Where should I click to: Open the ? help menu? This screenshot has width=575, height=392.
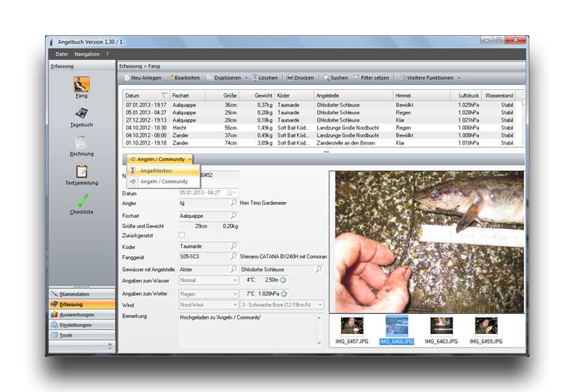point(107,54)
